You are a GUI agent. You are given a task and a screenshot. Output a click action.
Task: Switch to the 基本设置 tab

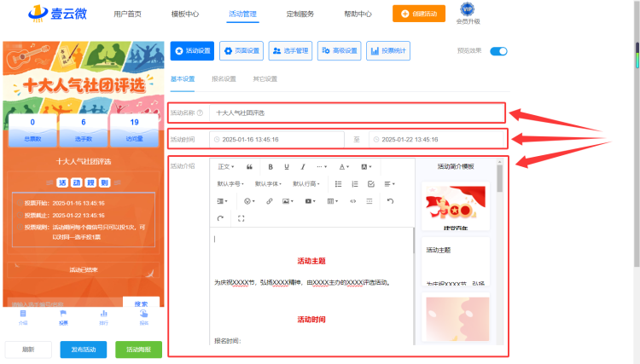[183, 79]
